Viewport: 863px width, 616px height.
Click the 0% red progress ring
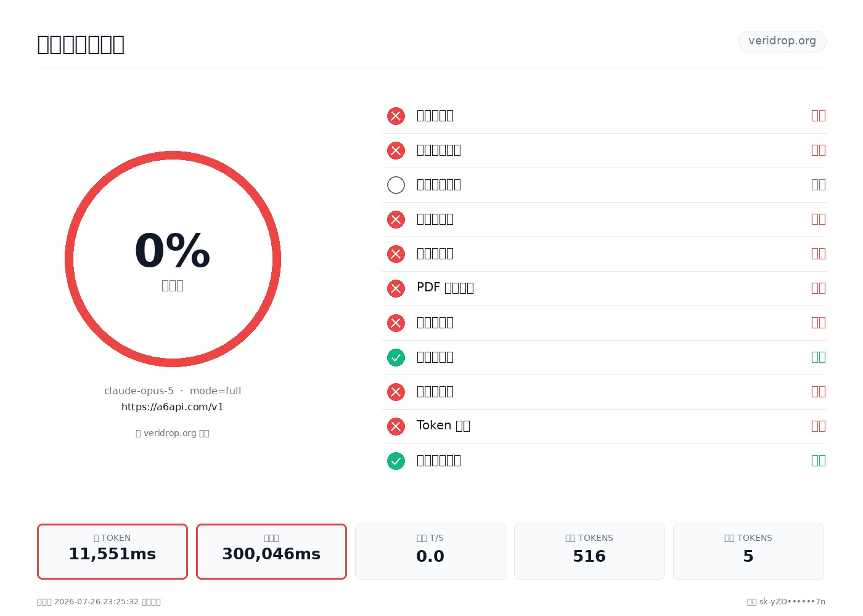pos(173,259)
